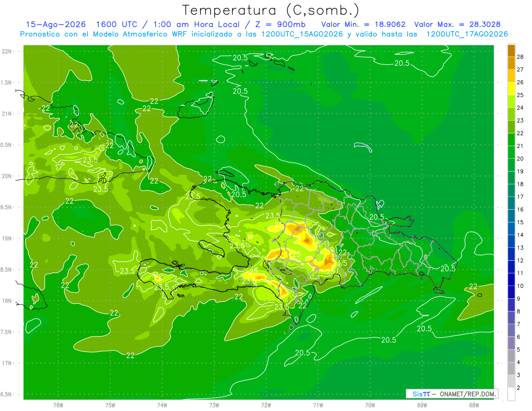The image size is (532, 411).
Task: Click the "22N" latitude axis label
Action: point(7,51)
